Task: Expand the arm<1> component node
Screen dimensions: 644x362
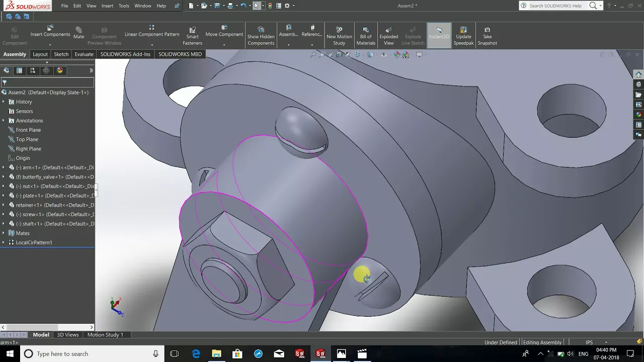Action: (x=4, y=167)
